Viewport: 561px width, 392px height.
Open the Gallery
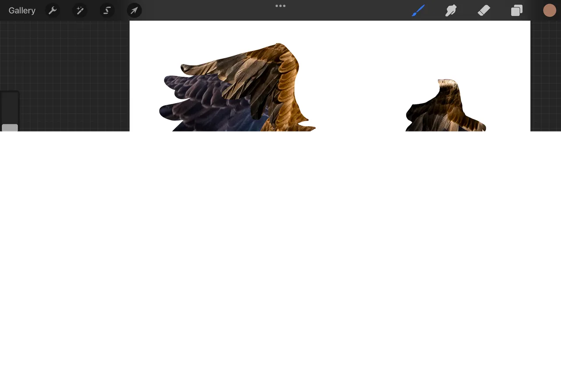coord(22,11)
